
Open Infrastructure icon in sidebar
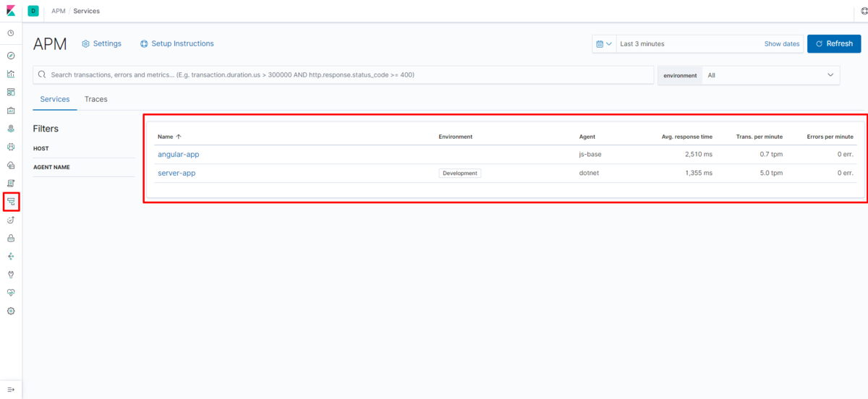[x=11, y=165]
